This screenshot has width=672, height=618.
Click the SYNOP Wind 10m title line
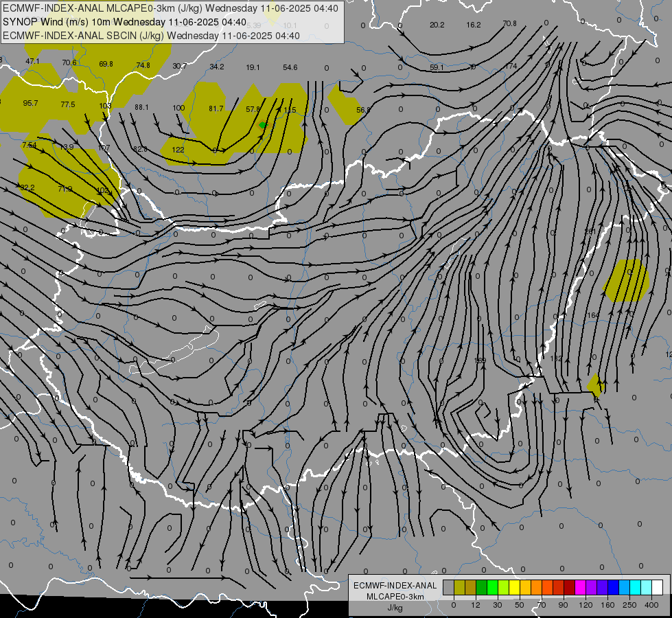point(124,22)
